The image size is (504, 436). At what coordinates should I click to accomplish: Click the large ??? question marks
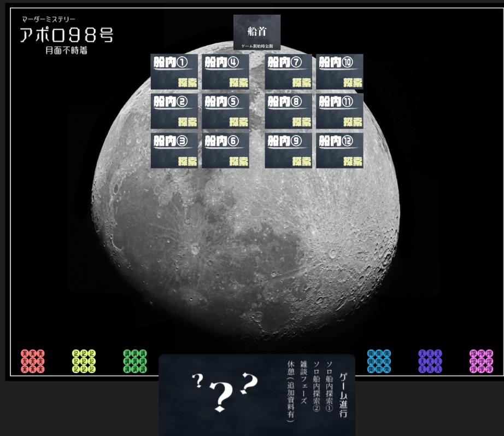pyautogui.click(x=225, y=392)
